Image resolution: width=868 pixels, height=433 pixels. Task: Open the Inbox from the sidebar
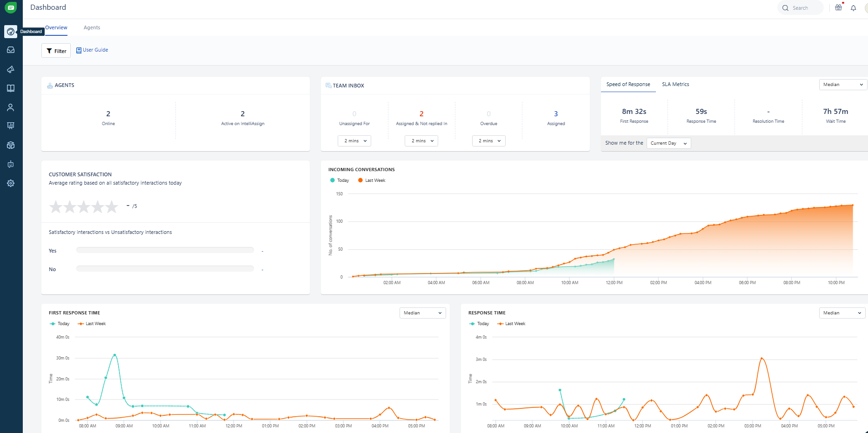point(11,50)
